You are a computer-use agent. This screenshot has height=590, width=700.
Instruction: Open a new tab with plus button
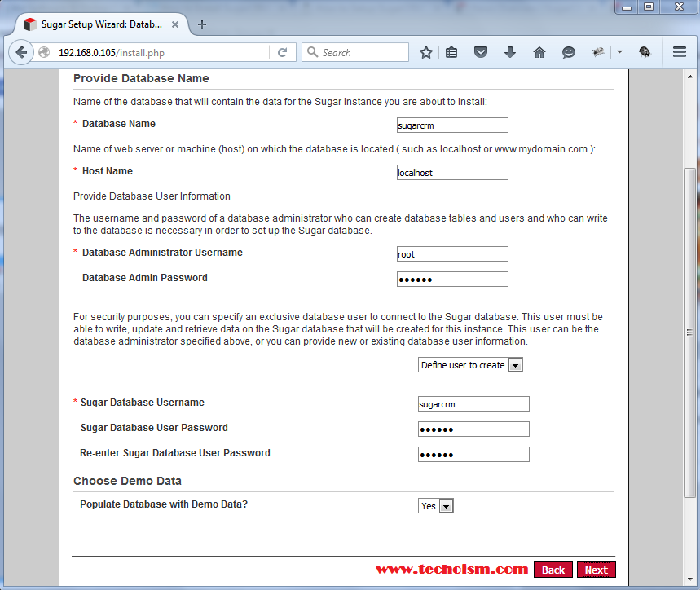point(202,24)
